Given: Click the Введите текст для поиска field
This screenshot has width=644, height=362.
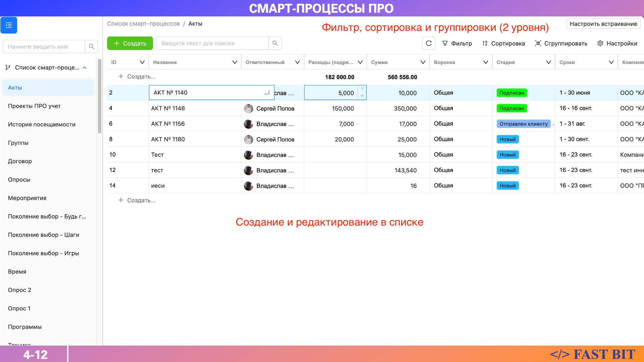Looking at the screenshot, I should [213, 43].
